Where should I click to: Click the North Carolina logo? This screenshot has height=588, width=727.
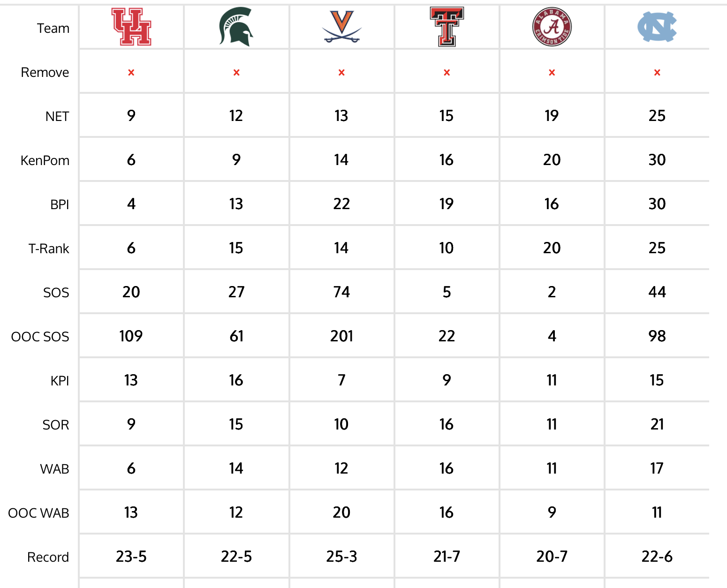[x=657, y=27]
